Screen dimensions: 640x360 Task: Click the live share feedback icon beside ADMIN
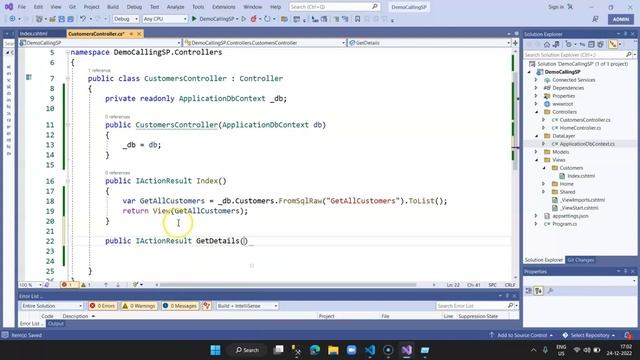[x=596, y=19]
